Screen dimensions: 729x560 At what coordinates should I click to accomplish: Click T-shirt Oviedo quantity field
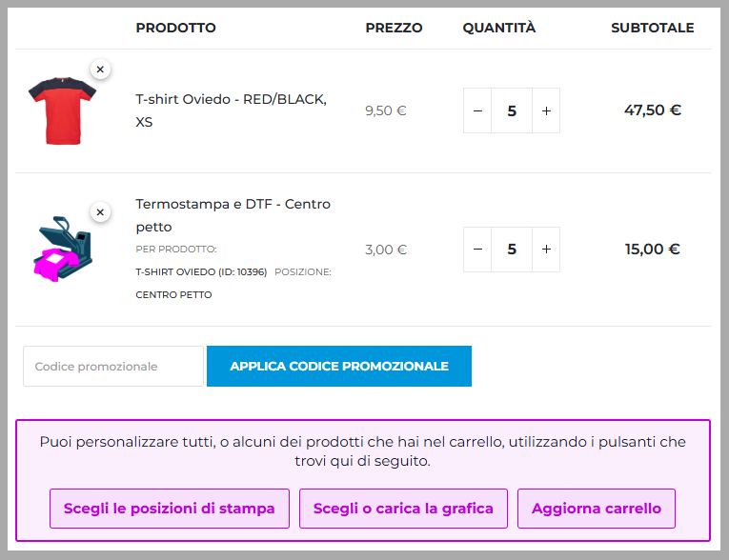[x=512, y=110]
